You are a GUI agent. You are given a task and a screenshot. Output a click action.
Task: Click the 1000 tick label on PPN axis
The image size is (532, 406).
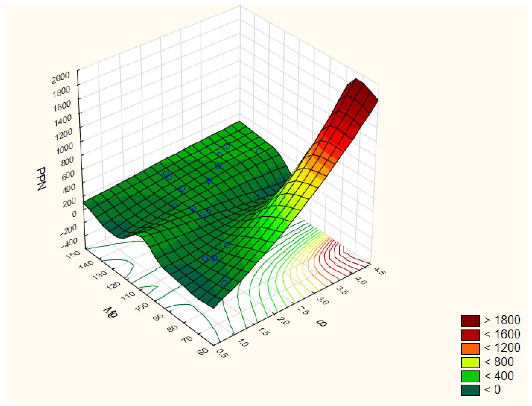point(64,148)
